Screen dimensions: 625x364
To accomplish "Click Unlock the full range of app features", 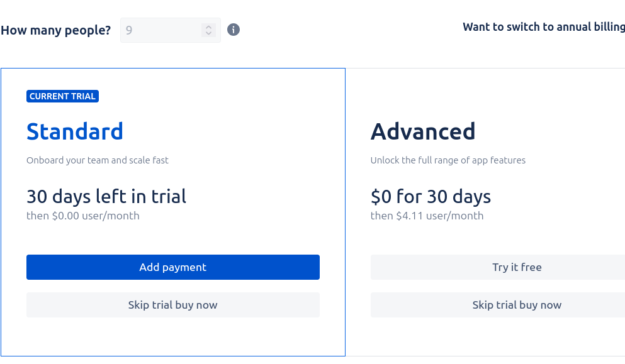I will coord(448,160).
